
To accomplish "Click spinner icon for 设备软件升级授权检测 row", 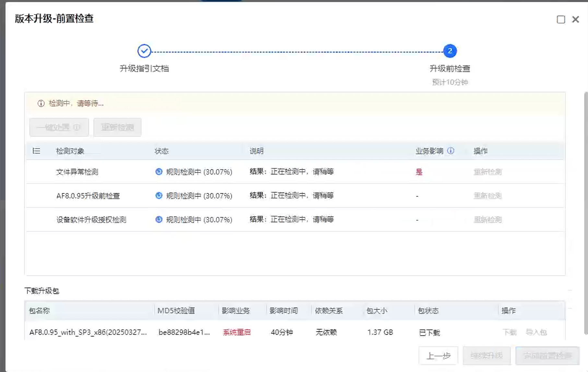I will pyautogui.click(x=159, y=220).
